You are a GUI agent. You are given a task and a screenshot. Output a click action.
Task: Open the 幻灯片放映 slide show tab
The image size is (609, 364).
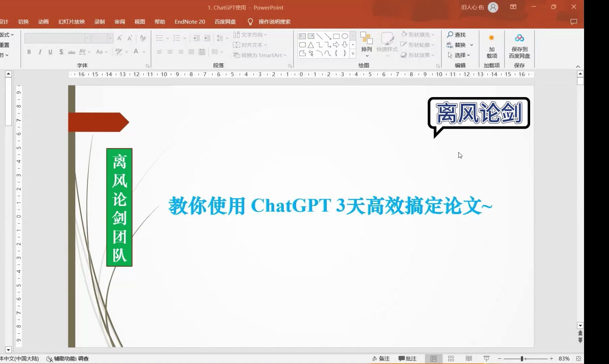coord(71,22)
